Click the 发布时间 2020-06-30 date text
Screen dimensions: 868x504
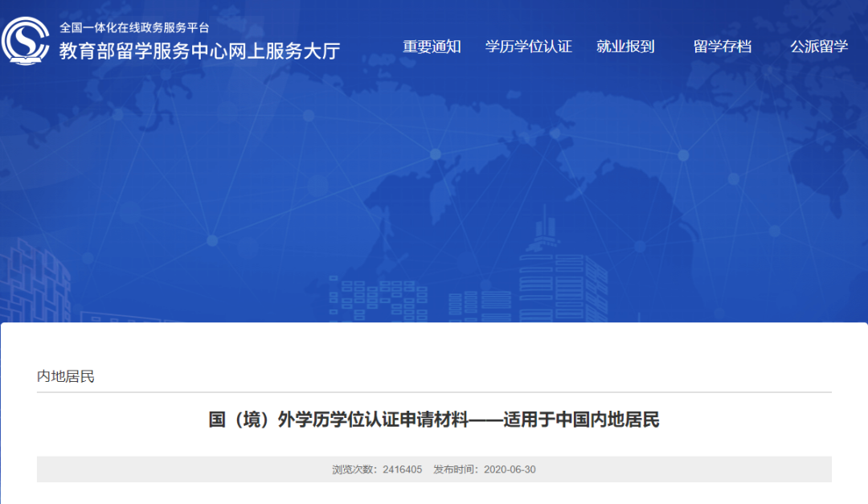click(485, 469)
